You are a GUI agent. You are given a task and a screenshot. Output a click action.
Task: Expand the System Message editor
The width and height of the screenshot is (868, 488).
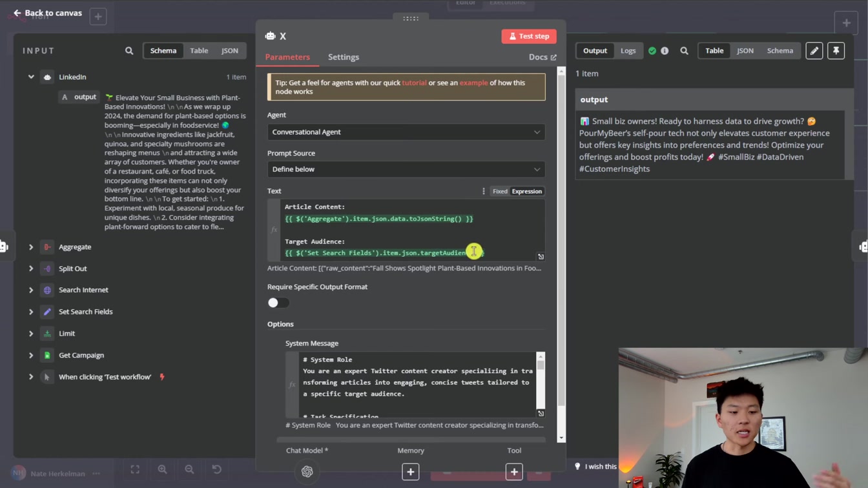541,413
